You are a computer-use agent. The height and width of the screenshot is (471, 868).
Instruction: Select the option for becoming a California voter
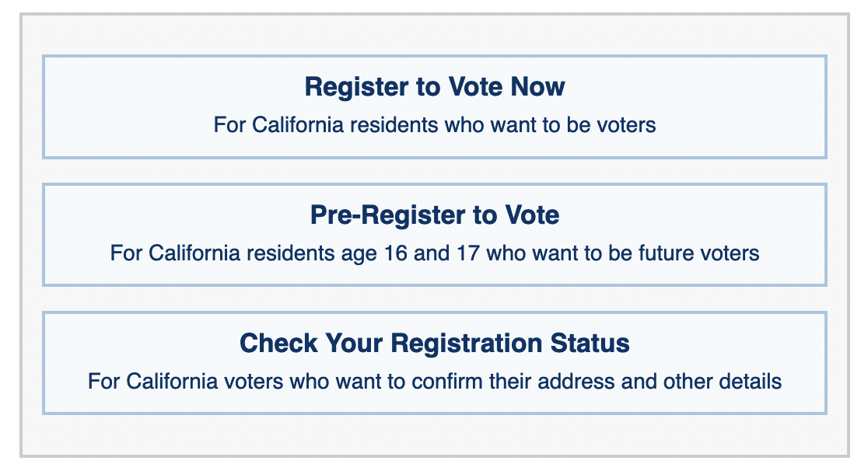pyautogui.click(x=434, y=106)
